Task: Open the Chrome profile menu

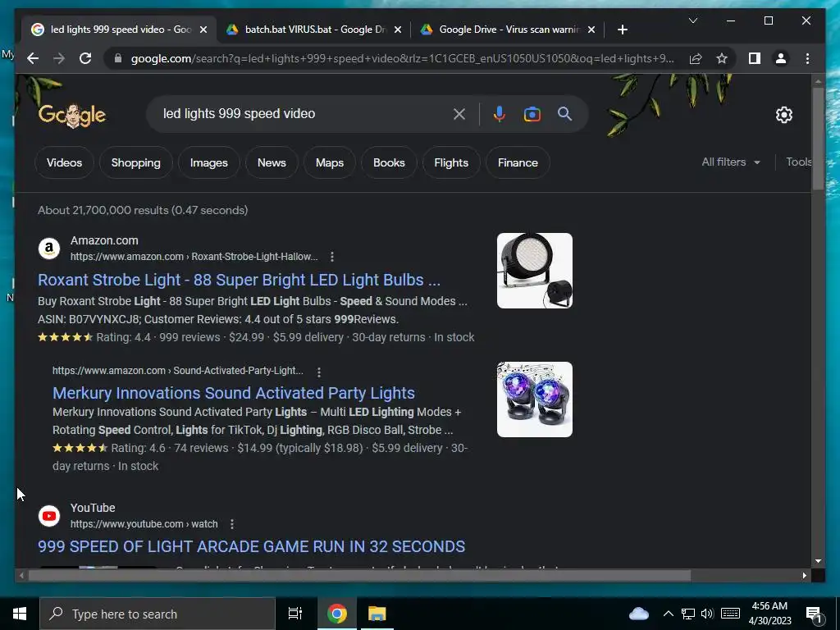Action: pos(781,58)
